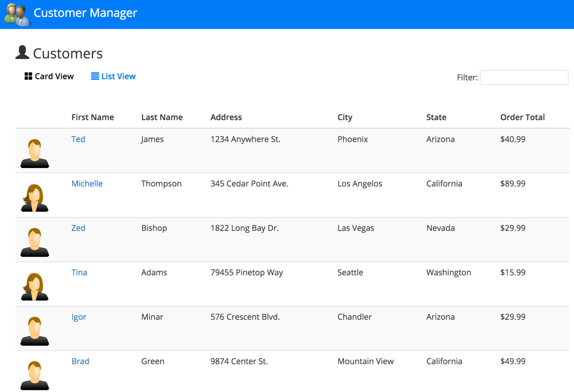Click the List View lines icon

(x=95, y=76)
